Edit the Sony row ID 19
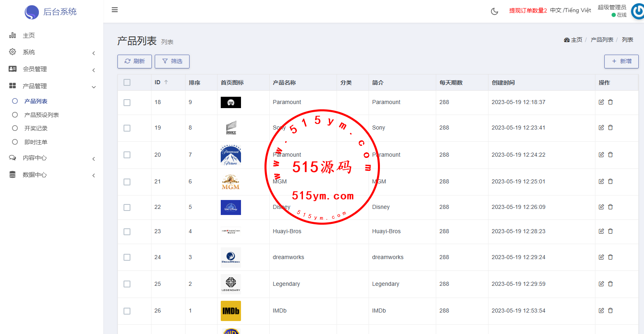644x334 pixels. pyautogui.click(x=601, y=128)
